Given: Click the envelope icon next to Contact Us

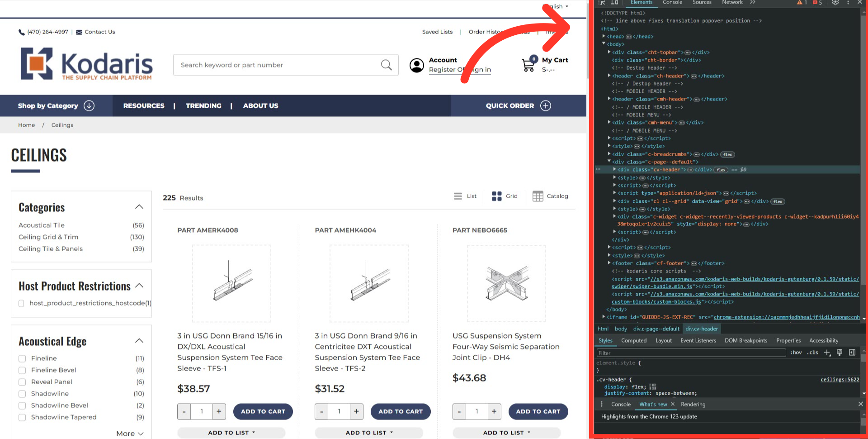Looking at the screenshot, I should pos(79,32).
